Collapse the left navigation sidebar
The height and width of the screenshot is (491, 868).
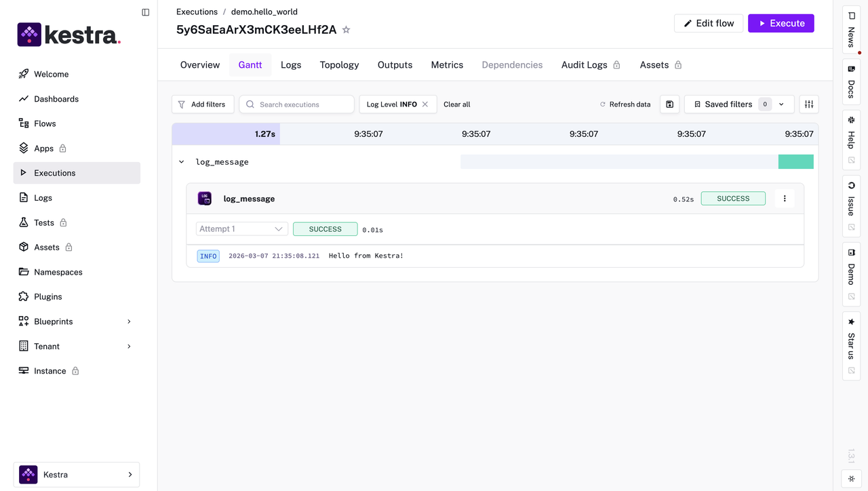(145, 12)
